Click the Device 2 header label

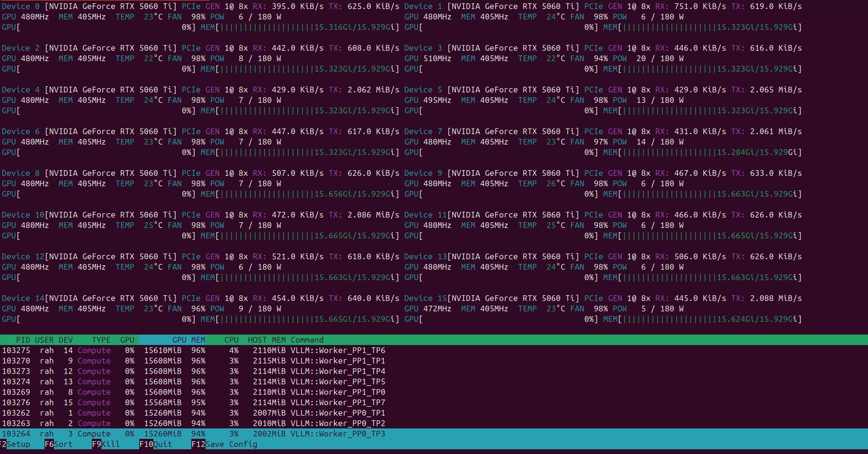pos(21,48)
